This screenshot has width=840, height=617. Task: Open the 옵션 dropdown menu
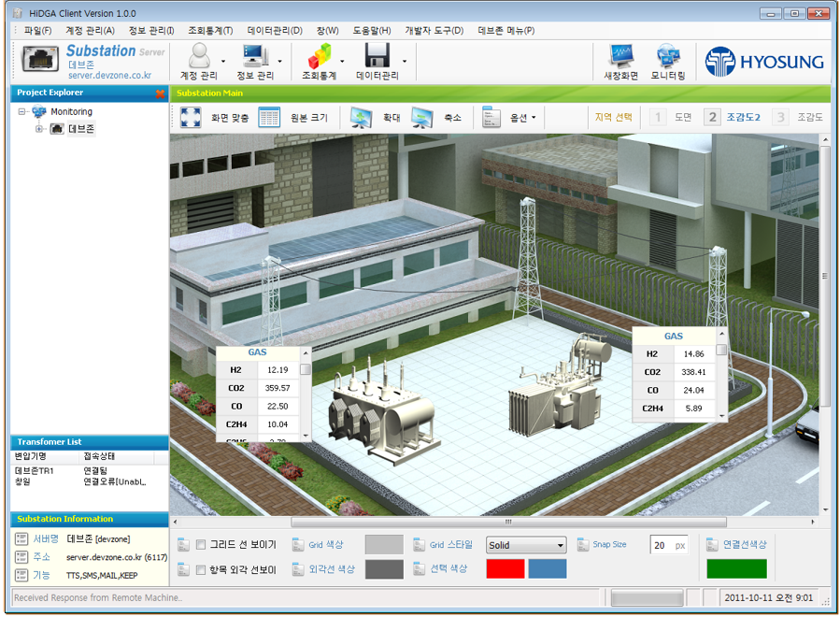[x=512, y=118]
